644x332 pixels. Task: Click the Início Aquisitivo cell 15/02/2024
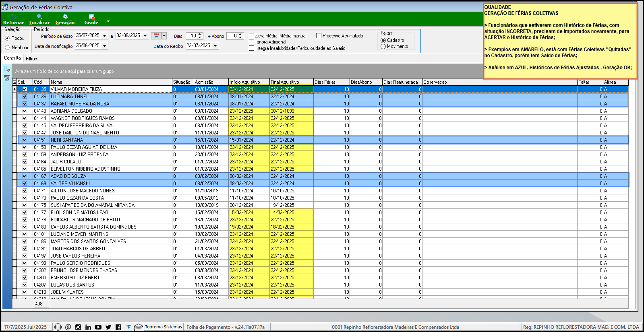pos(249,212)
